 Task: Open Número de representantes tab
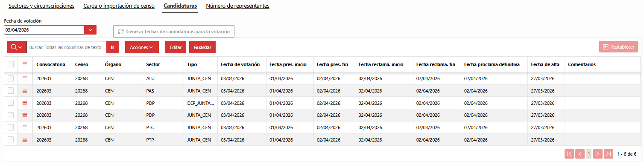click(x=237, y=6)
